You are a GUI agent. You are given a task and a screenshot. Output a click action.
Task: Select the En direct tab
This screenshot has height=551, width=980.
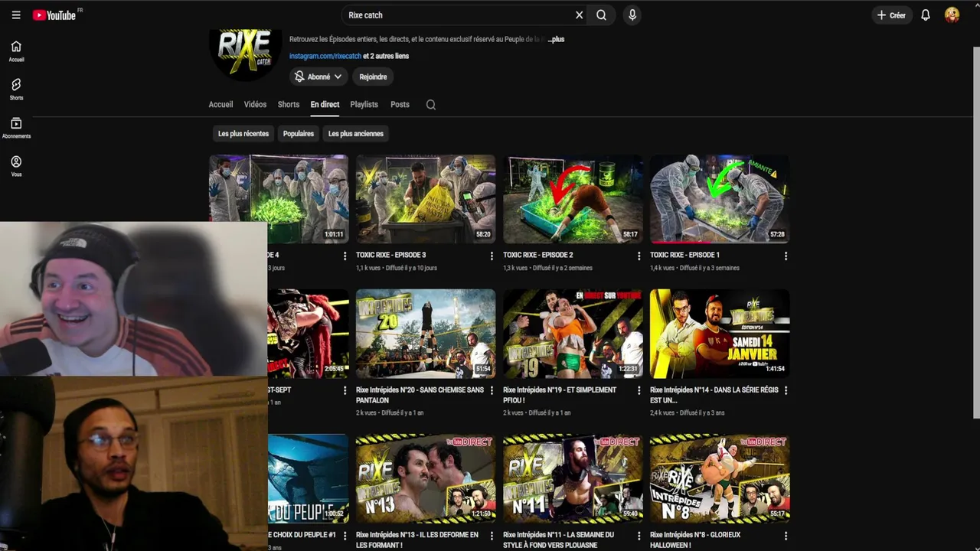(x=325, y=104)
